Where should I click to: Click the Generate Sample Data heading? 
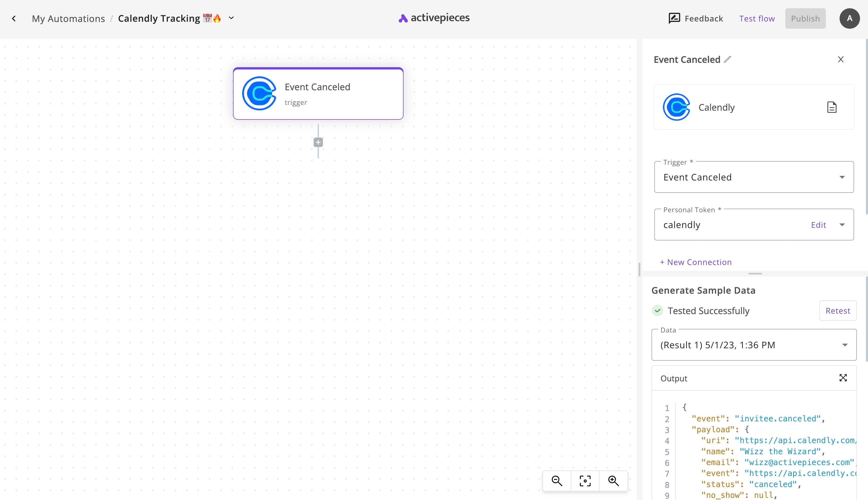click(x=703, y=291)
